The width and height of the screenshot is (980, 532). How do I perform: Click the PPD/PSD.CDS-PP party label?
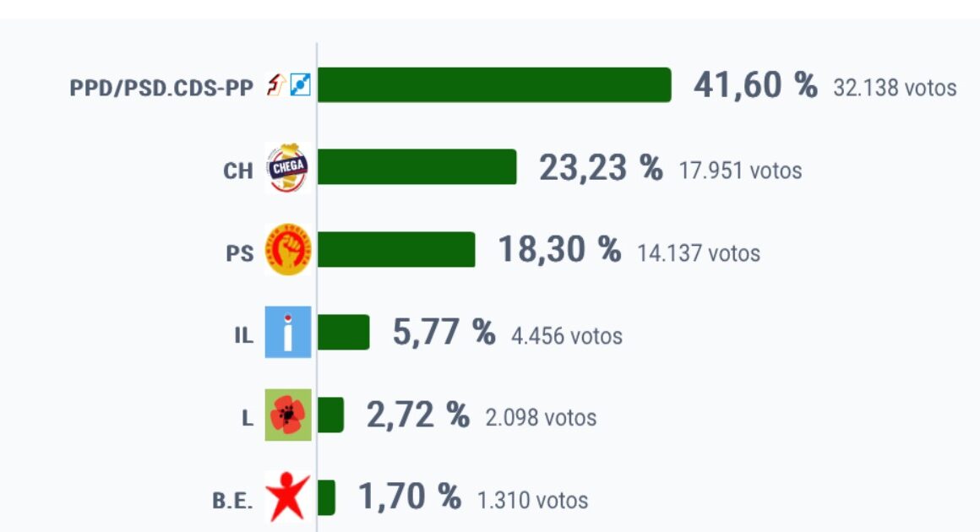coord(161,88)
